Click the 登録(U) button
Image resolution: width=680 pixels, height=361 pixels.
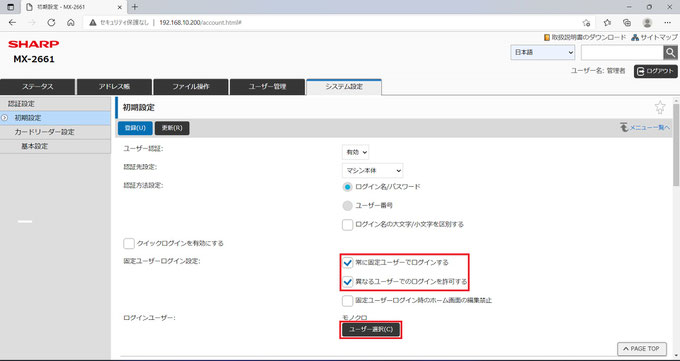click(135, 128)
